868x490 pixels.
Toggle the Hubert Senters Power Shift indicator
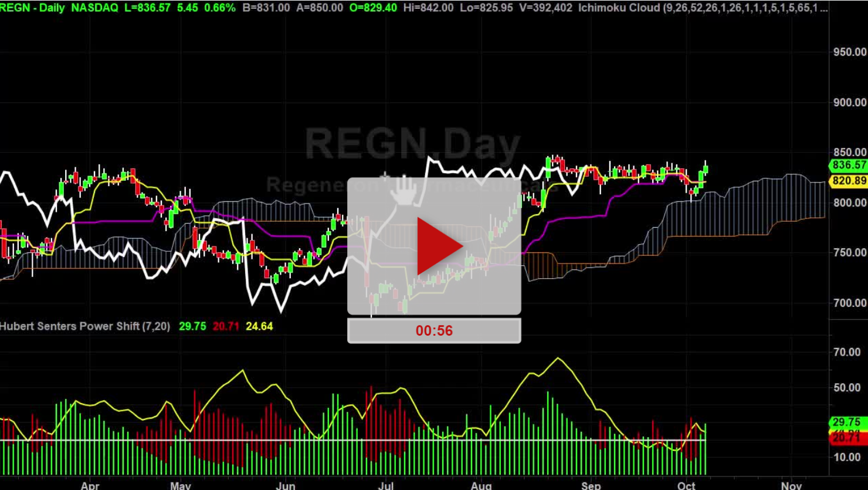(x=85, y=326)
